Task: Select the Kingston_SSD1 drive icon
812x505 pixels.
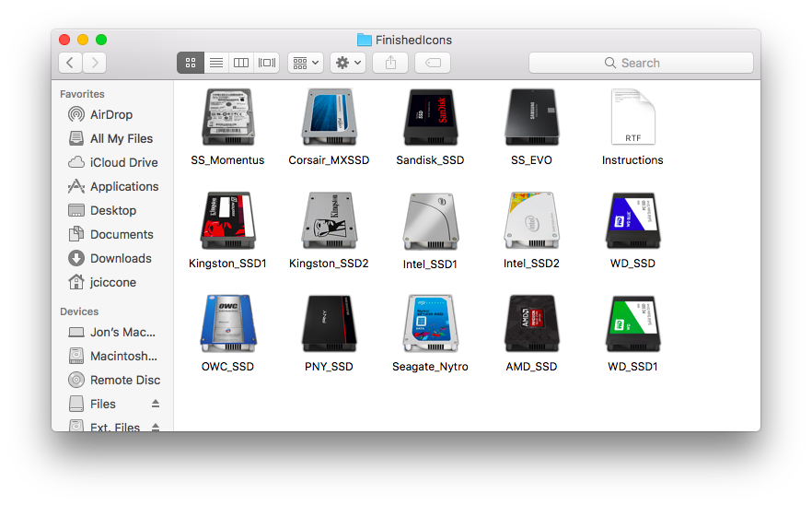Action: pyautogui.click(x=228, y=220)
